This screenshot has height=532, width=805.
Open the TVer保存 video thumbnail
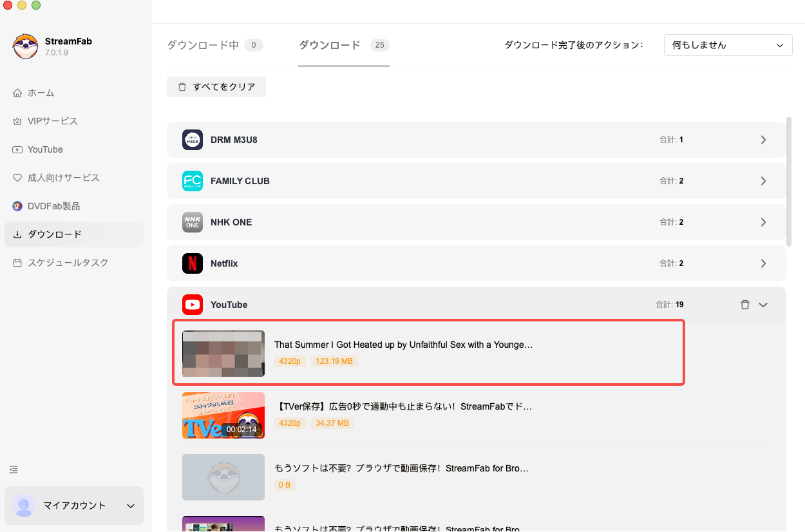tap(223, 415)
